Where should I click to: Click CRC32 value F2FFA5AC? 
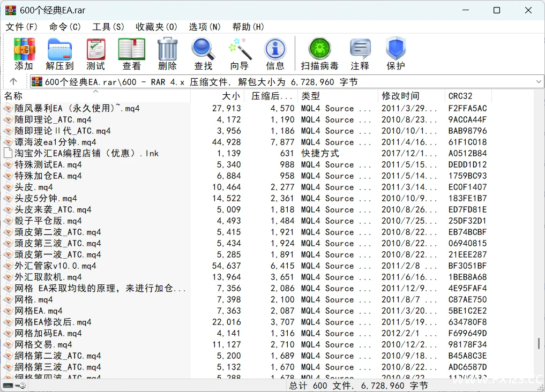(467, 108)
